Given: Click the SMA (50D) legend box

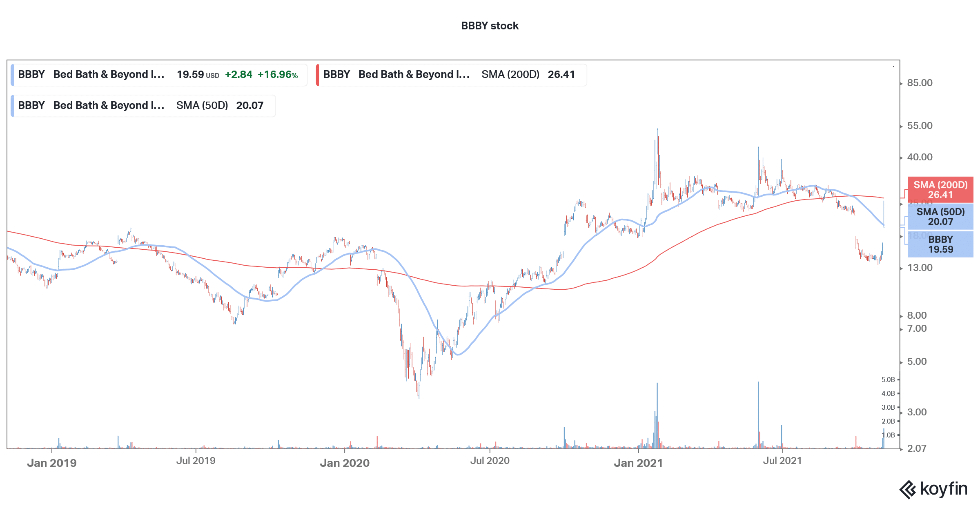Looking at the screenshot, I should click(x=143, y=106).
